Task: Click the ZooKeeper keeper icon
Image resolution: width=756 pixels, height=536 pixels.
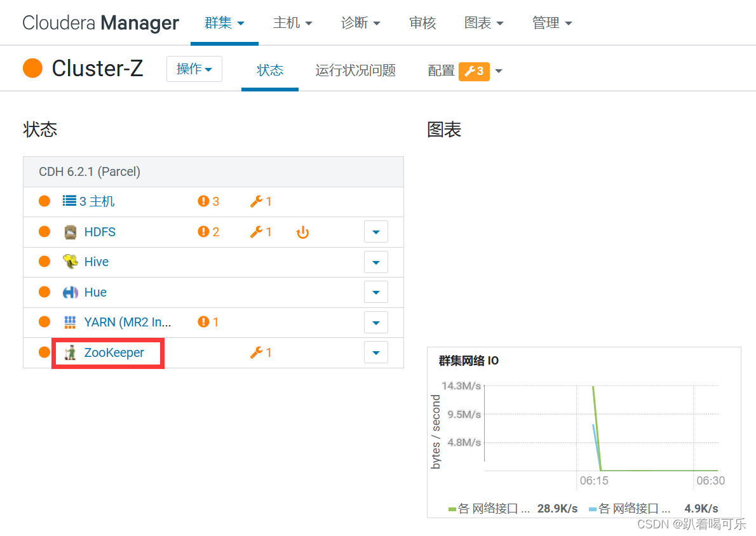Action: (x=71, y=352)
